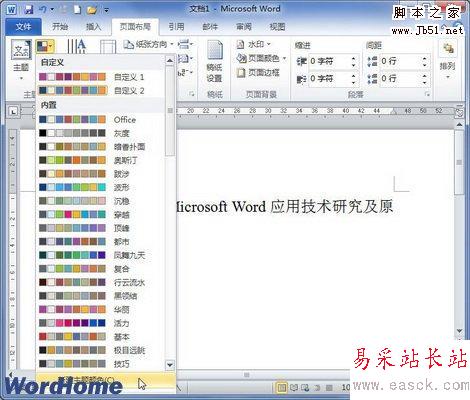The width and height of the screenshot is (470, 400).
Task: Choose the 自定义 1 custom color scheme
Action: click(x=100, y=77)
